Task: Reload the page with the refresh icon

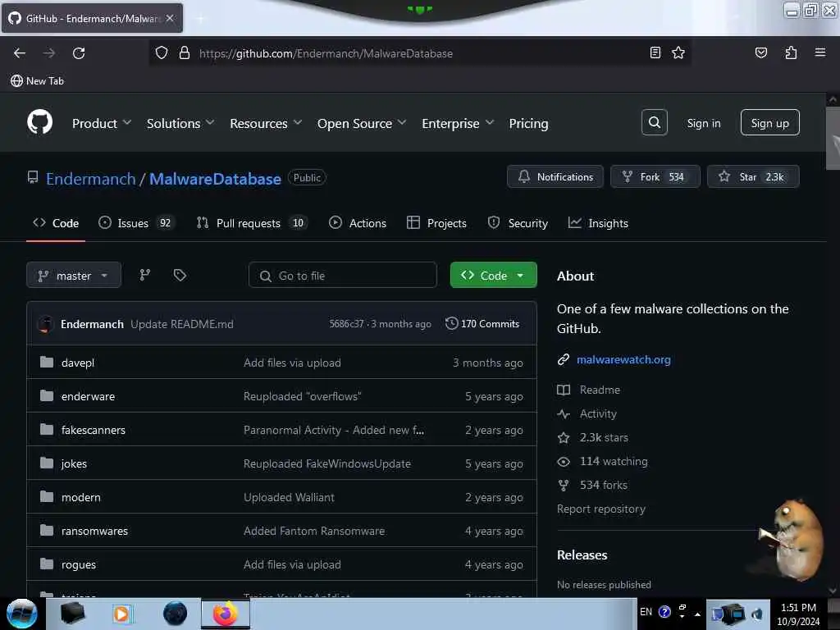Action: coord(79,53)
